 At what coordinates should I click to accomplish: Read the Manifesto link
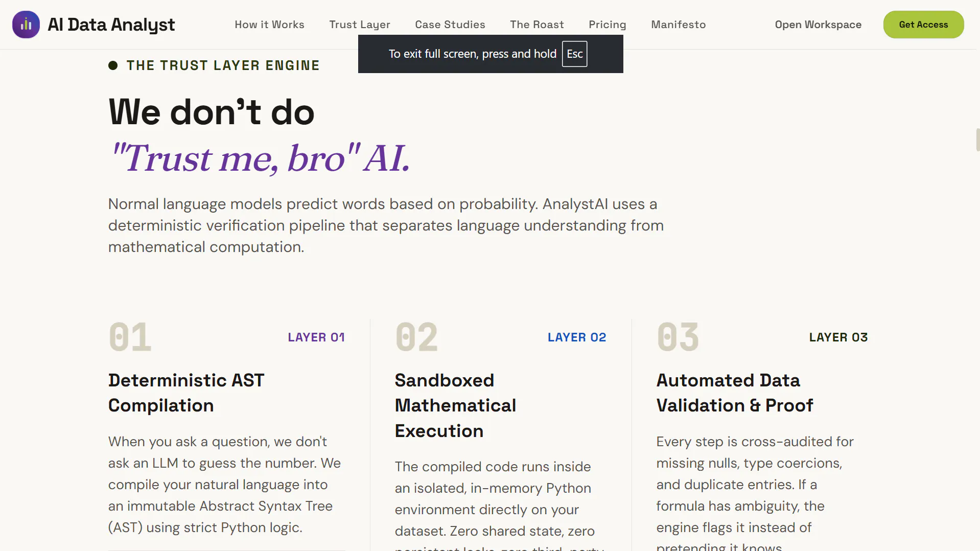point(679,25)
